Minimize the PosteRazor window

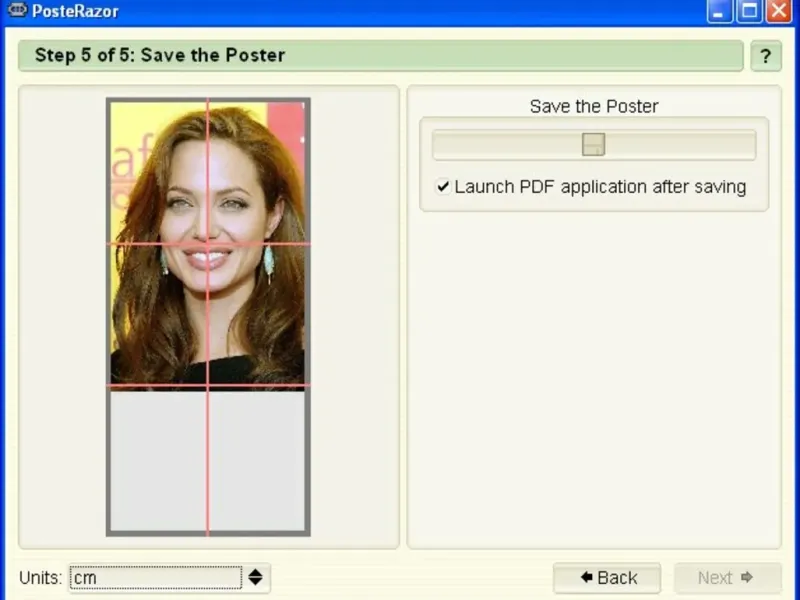(x=719, y=11)
